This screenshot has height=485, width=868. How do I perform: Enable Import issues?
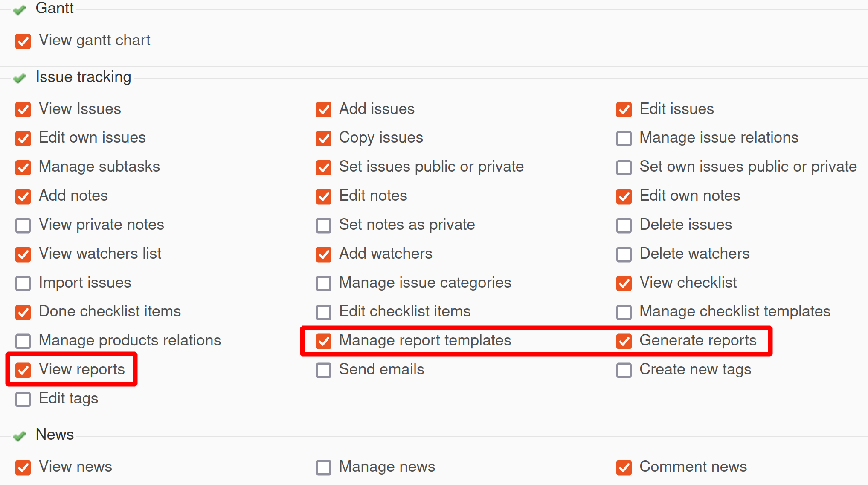pyautogui.click(x=23, y=283)
